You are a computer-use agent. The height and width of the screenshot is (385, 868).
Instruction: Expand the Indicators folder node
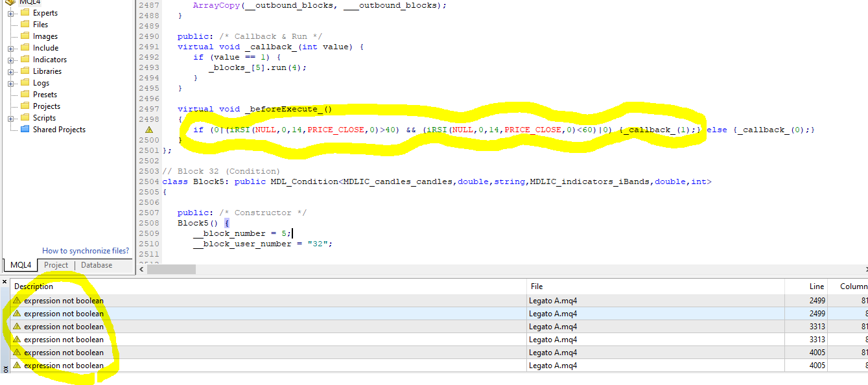[10, 60]
